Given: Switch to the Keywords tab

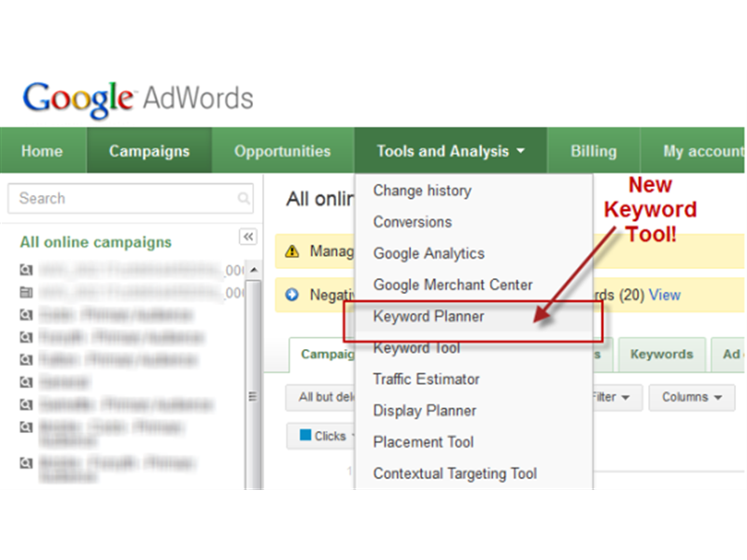Looking at the screenshot, I should [x=662, y=355].
